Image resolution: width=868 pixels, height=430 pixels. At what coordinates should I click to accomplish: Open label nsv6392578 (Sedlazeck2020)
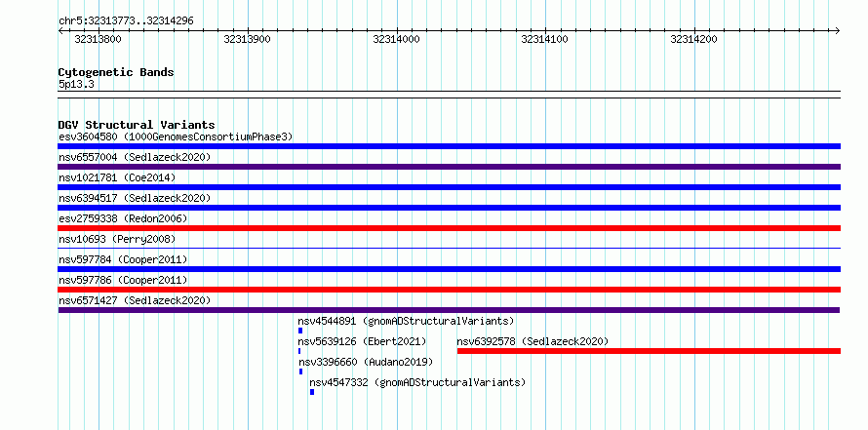tap(533, 341)
